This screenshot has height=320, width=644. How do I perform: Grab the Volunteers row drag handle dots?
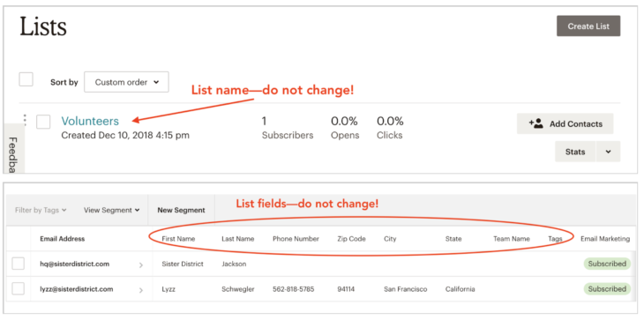[x=25, y=120]
